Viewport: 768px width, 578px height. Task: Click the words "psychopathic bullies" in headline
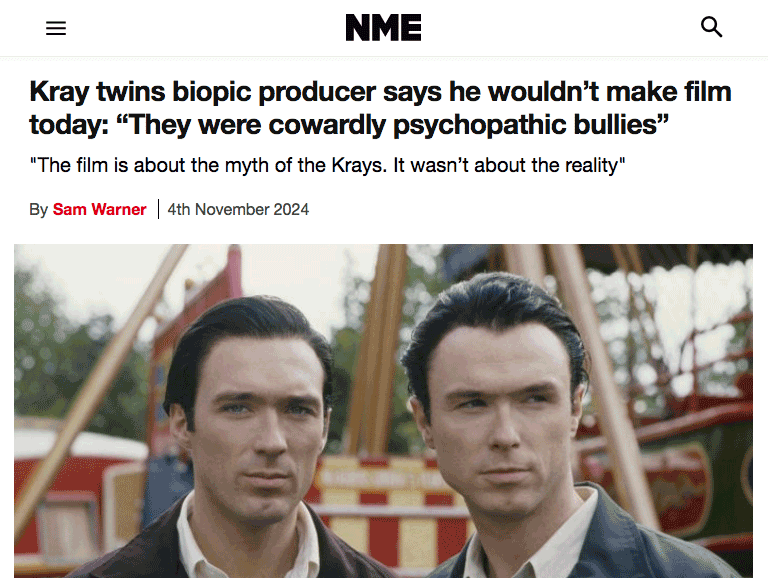pyautogui.click(x=530, y=124)
